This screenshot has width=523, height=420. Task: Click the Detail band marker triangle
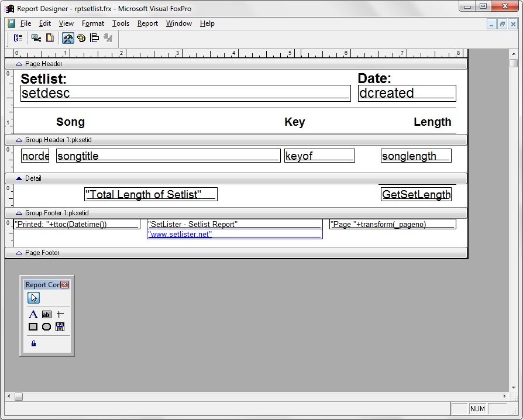[x=19, y=178]
